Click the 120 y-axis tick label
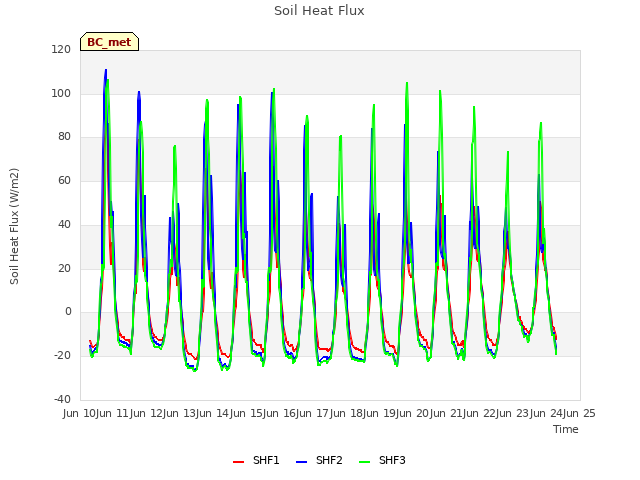This screenshot has width=640, height=480. click(x=61, y=49)
